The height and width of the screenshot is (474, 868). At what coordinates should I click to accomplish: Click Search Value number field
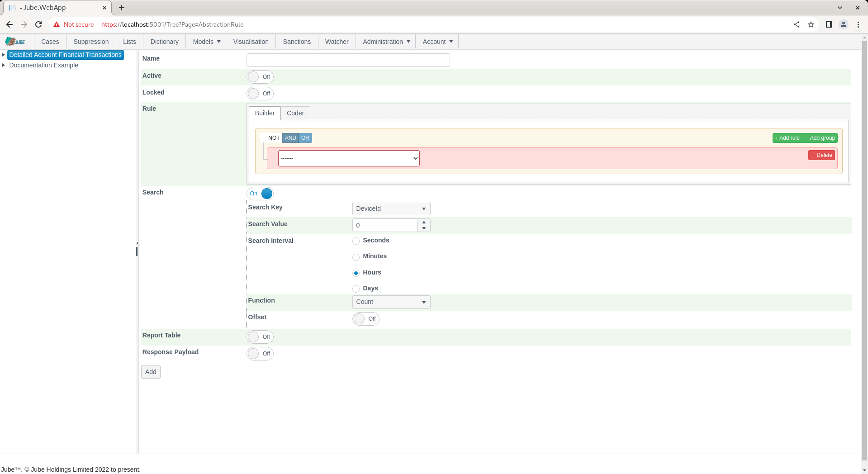point(385,225)
